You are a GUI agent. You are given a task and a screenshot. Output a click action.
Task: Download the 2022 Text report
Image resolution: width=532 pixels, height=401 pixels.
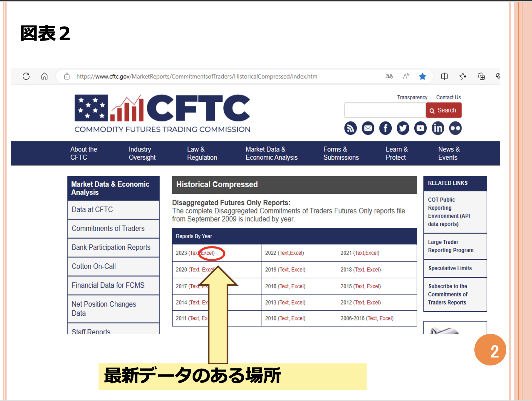[x=284, y=253]
